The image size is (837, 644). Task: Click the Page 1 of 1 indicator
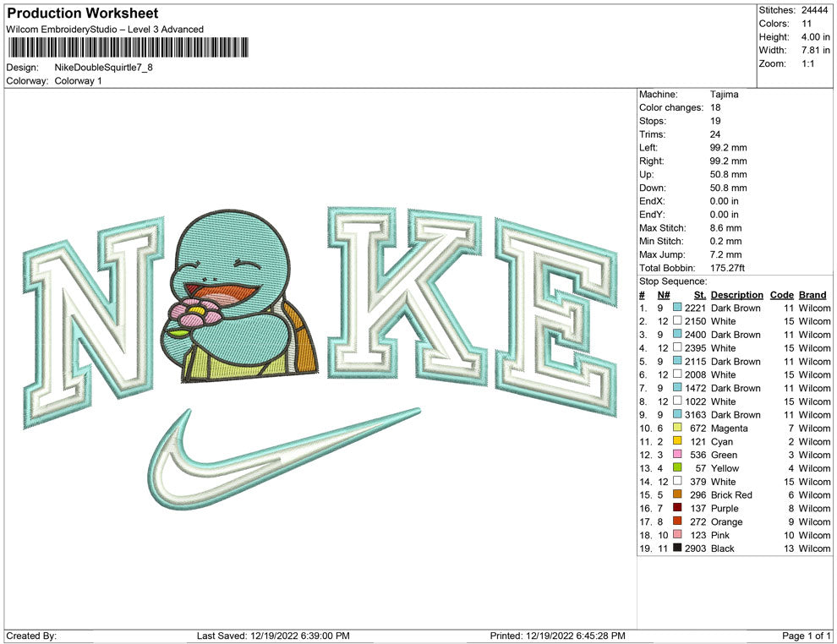click(806, 636)
